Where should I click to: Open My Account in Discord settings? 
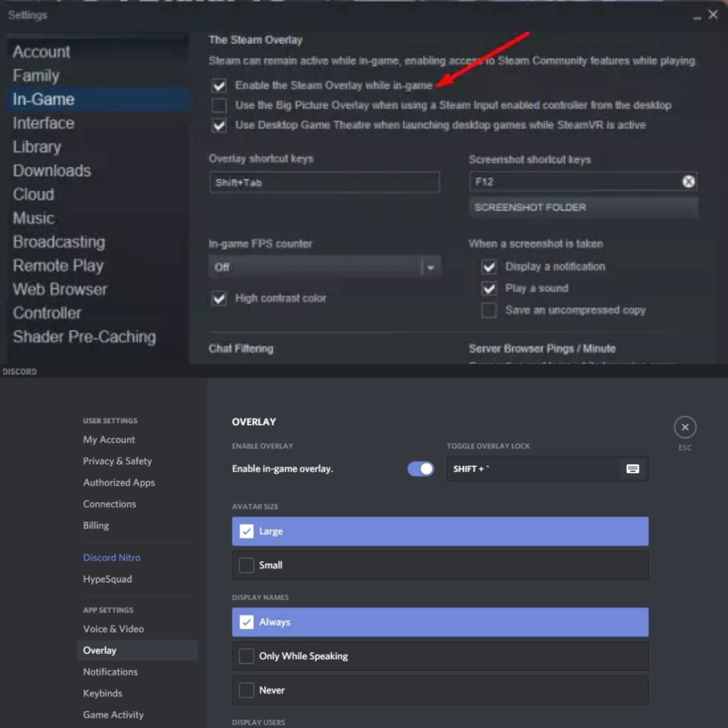coord(109,439)
